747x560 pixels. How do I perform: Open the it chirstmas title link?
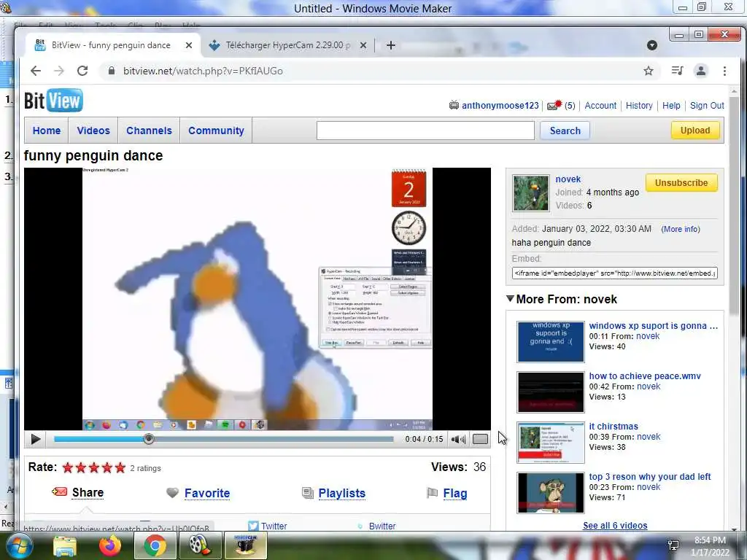pyautogui.click(x=613, y=426)
